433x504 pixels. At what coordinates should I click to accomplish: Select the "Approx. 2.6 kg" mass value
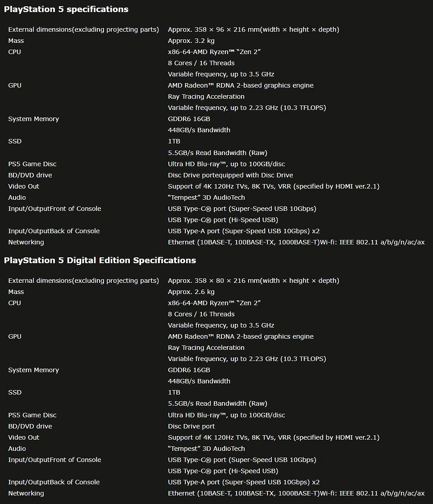[191, 292]
